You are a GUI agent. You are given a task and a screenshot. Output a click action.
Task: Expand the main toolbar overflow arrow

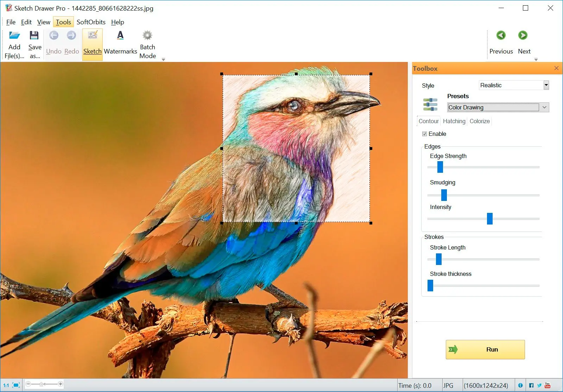[163, 59]
